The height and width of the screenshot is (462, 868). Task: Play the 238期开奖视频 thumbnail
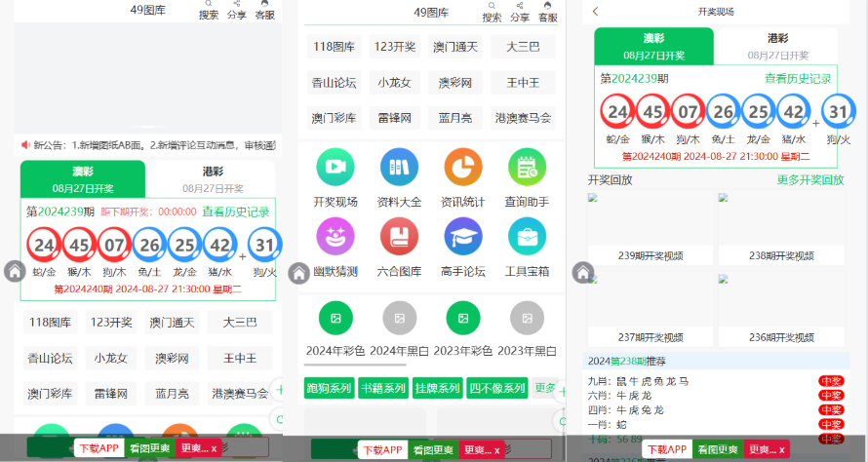coord(781,227)
